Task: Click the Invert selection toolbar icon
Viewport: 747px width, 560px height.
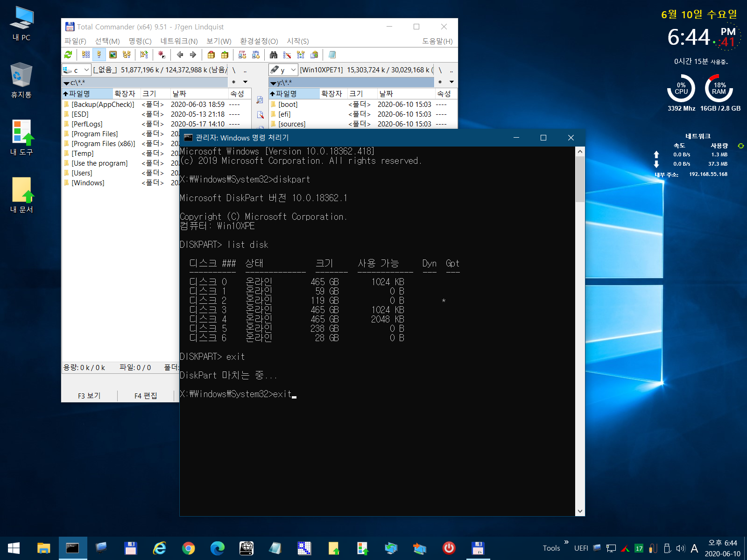Action: click(144, 55)
